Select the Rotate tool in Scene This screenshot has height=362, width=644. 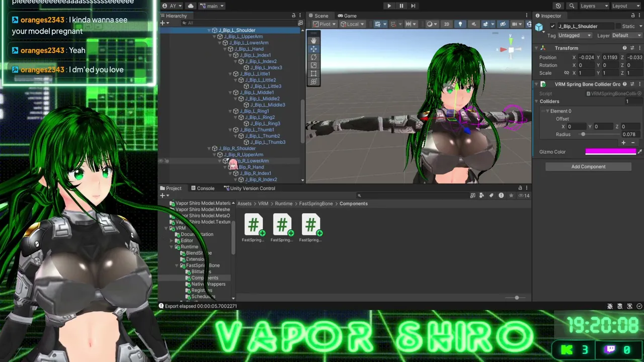click(313, 57)
